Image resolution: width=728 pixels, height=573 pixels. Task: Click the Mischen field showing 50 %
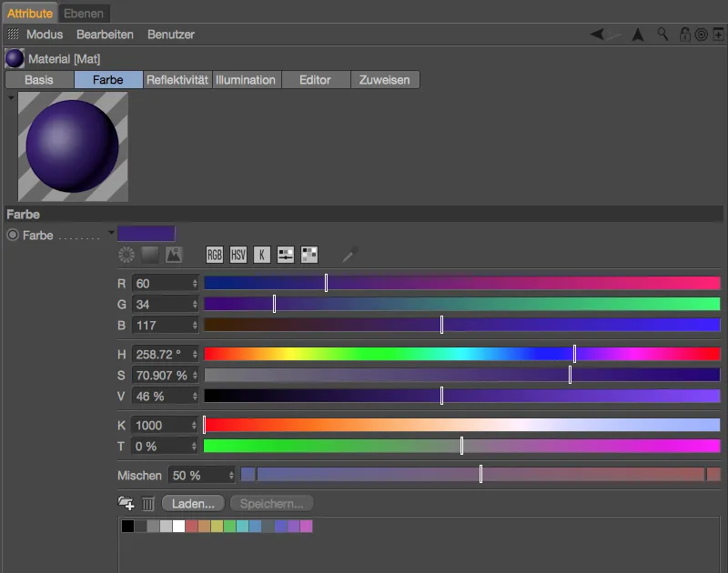tap(201, 475)
